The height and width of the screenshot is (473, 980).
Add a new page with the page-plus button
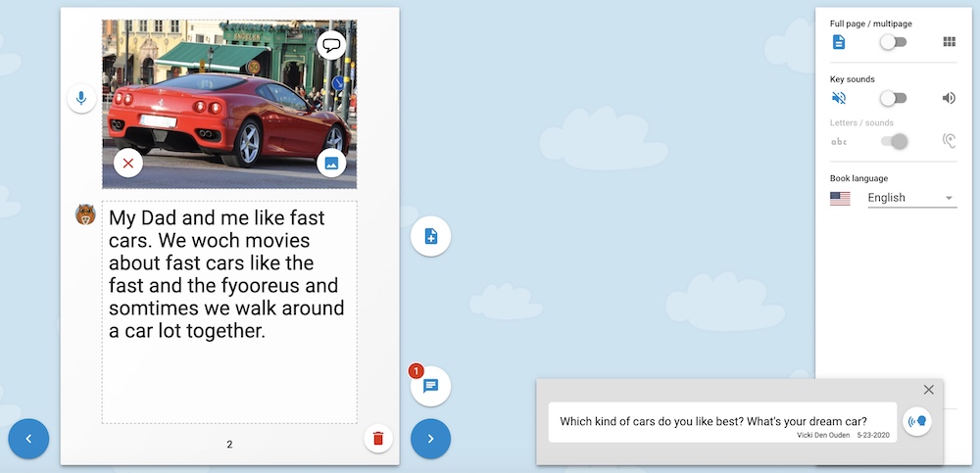click(x=430, y=236)
